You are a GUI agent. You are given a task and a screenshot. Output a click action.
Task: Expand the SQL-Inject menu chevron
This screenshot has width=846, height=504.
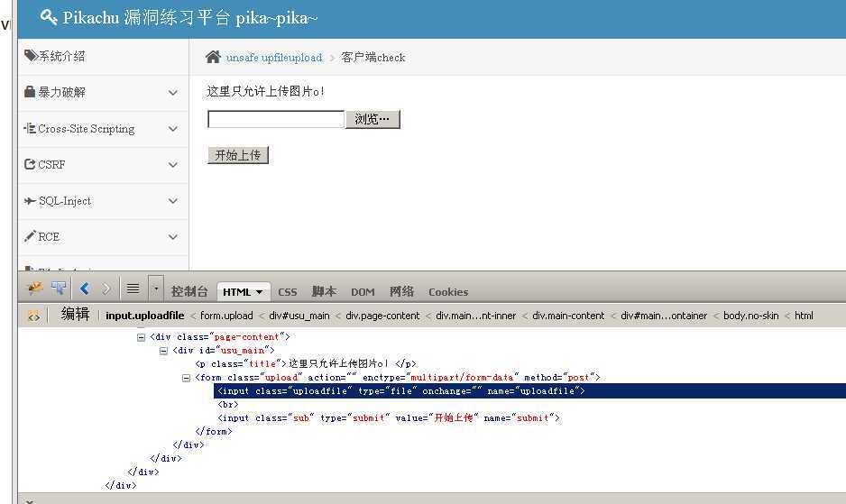[x=172, y=201]
